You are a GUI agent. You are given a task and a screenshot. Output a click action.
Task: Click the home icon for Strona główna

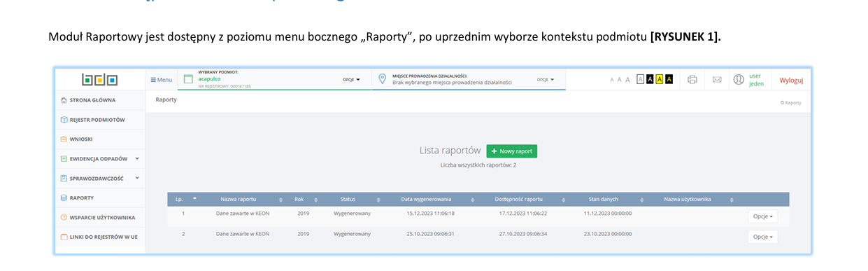tap(64, 100)
